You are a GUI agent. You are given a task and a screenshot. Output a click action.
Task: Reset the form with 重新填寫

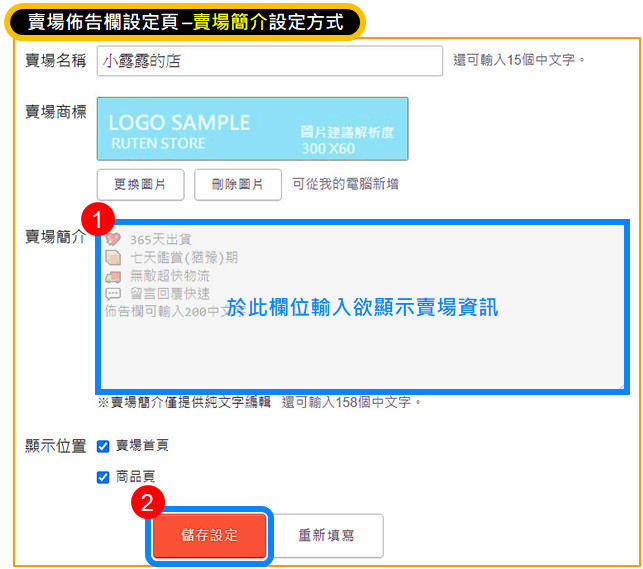326,535
